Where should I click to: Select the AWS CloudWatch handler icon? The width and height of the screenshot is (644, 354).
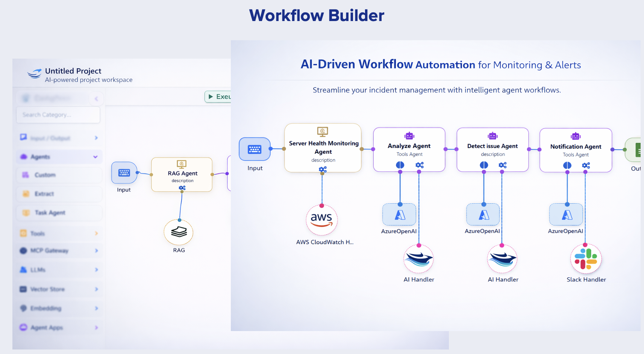pyautogui.click(x=321, y=220)
